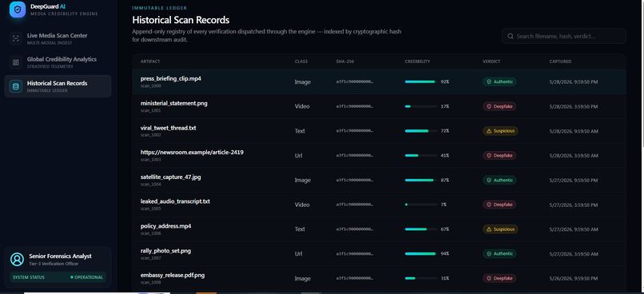The height and width of the screenshot is (294, 644).
Task: Click Authentic badge for press_briefing_clip.mp4
Action: tap(499, 81)
